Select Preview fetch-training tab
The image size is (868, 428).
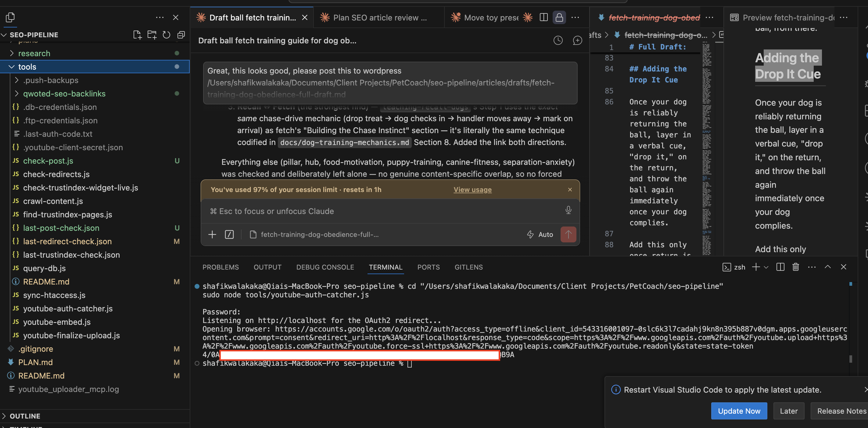pyautogui.click(x=782, y=17)
